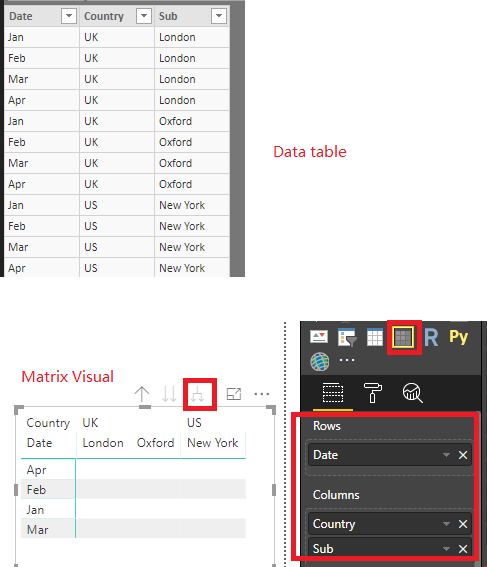Expand the Sub field dropdown in Columns
This screenshot has width=487, height=567.
[x=447, y=549]
